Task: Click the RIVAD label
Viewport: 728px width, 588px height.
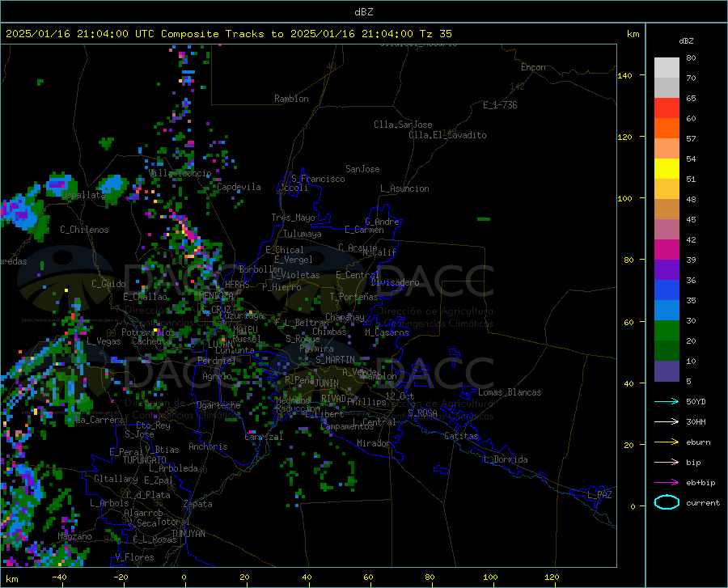Action: [333, 399]
